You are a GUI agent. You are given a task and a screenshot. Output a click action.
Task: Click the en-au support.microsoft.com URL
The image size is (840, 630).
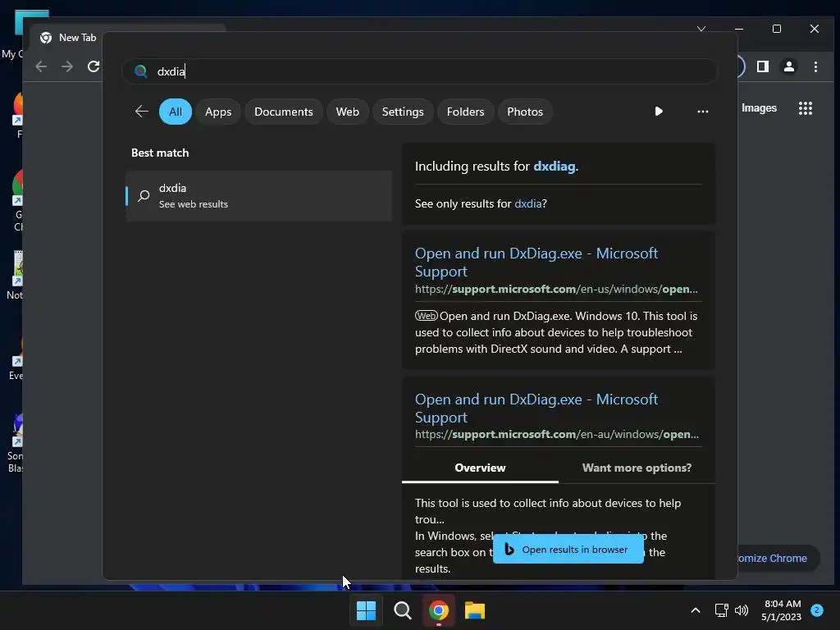(557, 435)
